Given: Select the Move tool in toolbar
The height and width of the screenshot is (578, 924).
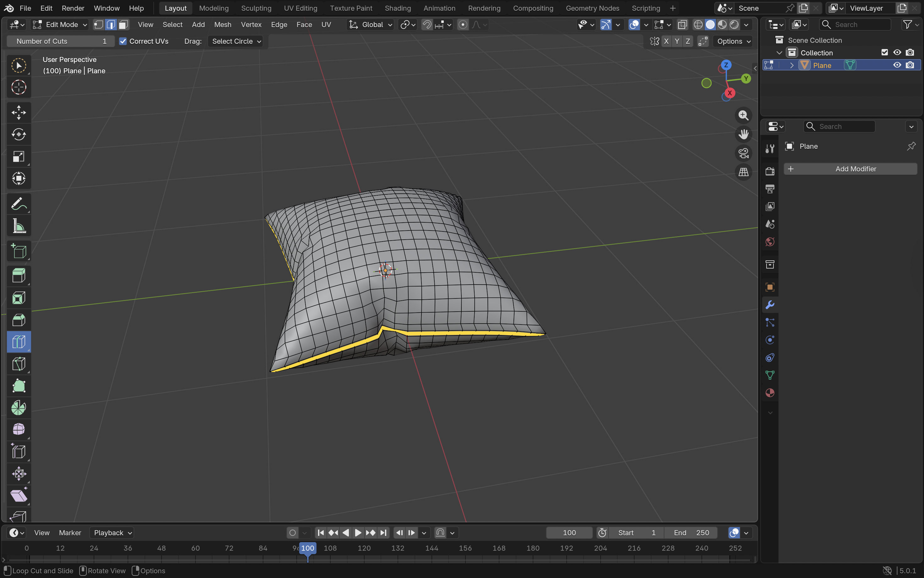Looking at the screenshot, I should (x=18, y=112).
